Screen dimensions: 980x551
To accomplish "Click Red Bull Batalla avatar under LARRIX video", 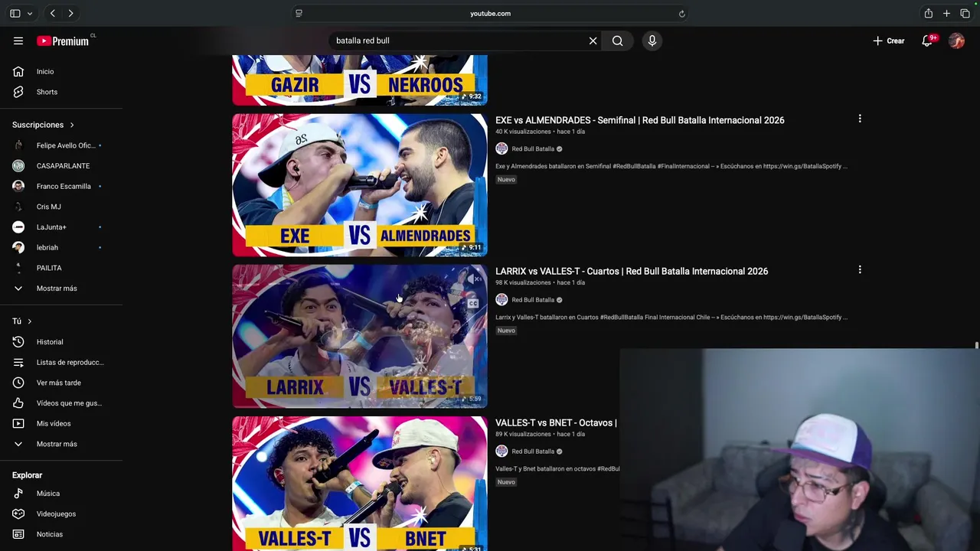I will pos(501,300).
